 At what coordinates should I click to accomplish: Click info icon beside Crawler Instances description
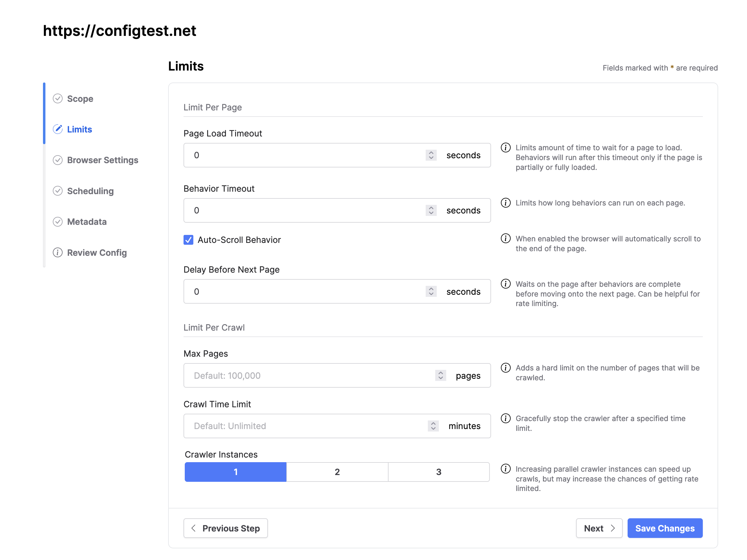pos(505,469)
